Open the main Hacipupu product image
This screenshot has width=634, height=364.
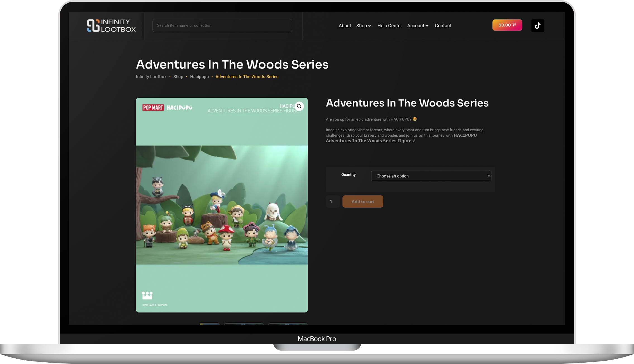tap(222, 205)
